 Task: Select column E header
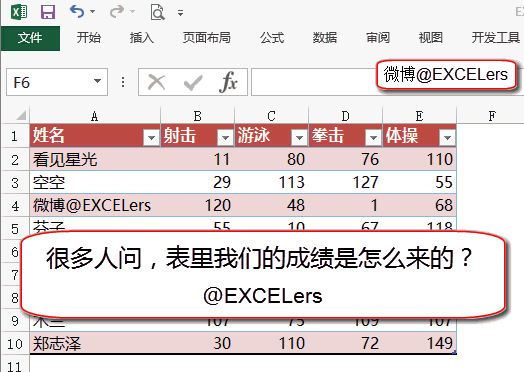(x=419, y=116)
